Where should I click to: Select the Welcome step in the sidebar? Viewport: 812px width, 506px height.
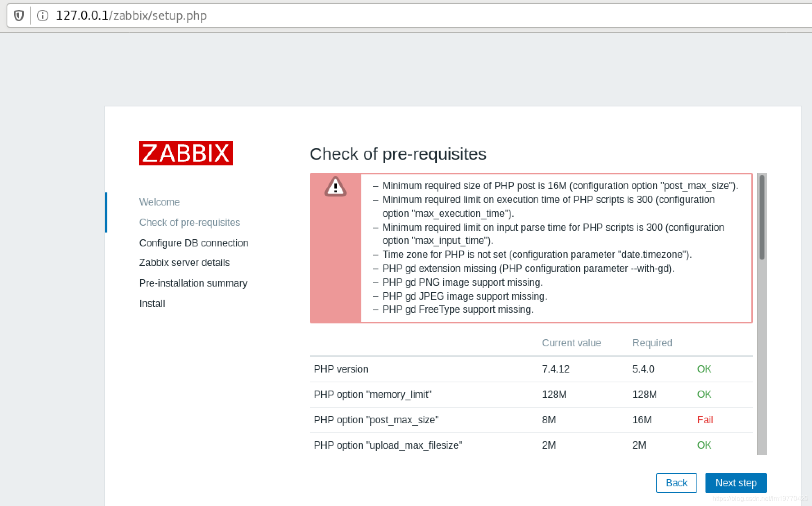[x=159, y=202]
